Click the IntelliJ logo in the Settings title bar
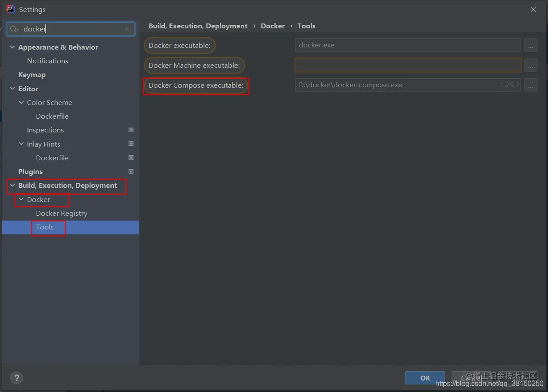This screenshot has height=392, width=548. click(x=11, y=9)
